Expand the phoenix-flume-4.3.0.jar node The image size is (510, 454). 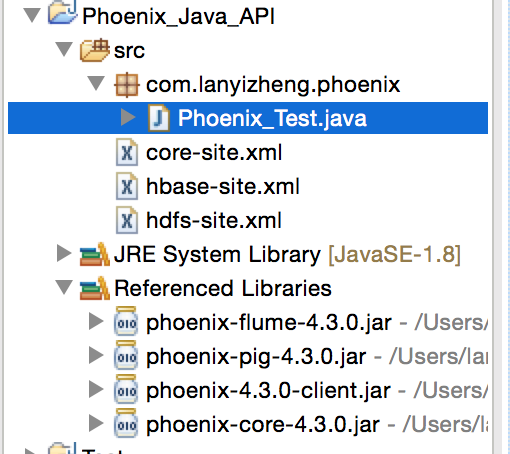pyautogui.click(x=96, y=321)
